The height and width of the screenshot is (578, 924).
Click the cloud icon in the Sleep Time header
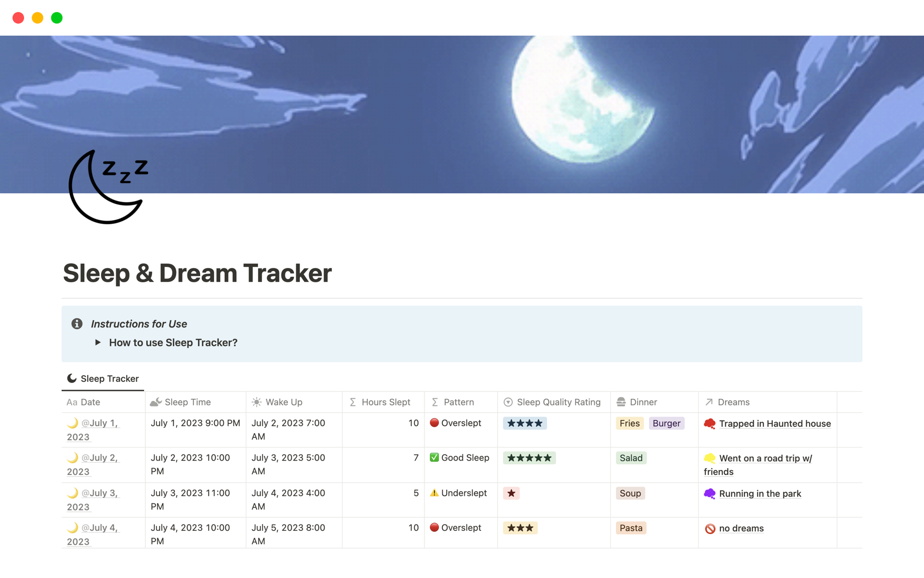tap(155, 401)
